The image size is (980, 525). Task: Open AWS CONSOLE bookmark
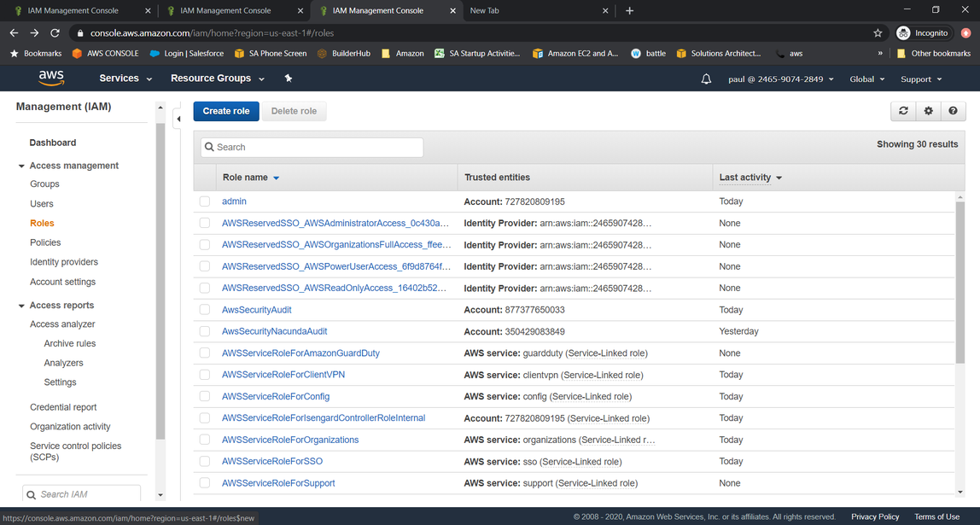click(x=105, y=53)
